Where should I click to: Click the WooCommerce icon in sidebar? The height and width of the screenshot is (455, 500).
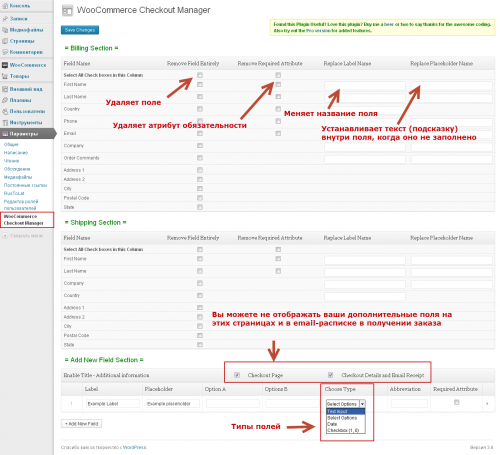[5, 65]
